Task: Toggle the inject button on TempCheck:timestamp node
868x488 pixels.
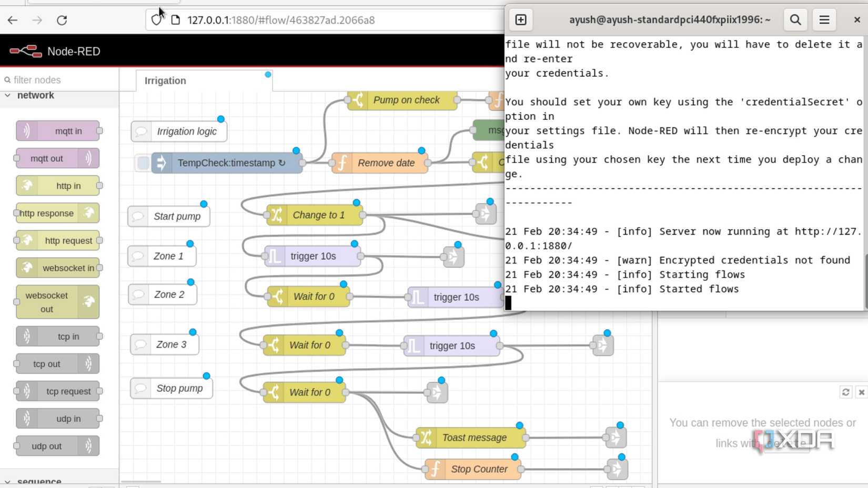Action: coord(141,163)
